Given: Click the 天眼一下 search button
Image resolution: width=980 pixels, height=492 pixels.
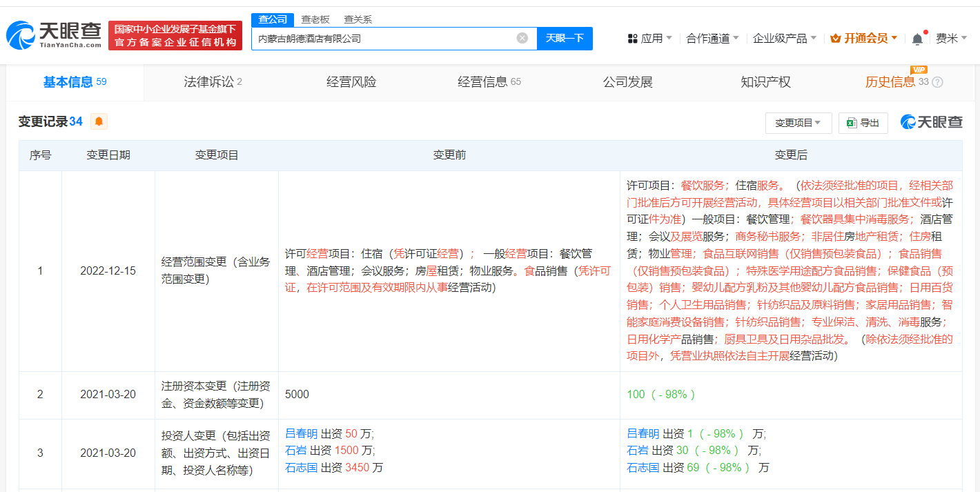Looking at the screenshot, I should pos(565,39).
